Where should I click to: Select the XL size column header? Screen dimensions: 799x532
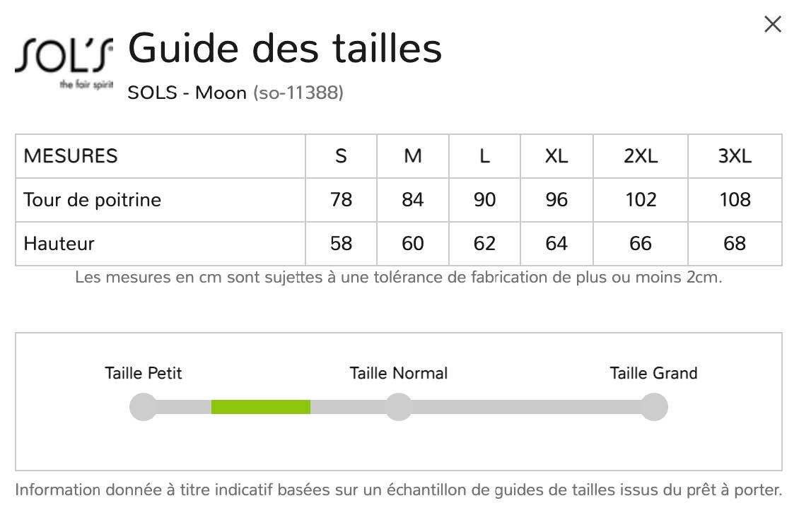(x=556, y=156)
